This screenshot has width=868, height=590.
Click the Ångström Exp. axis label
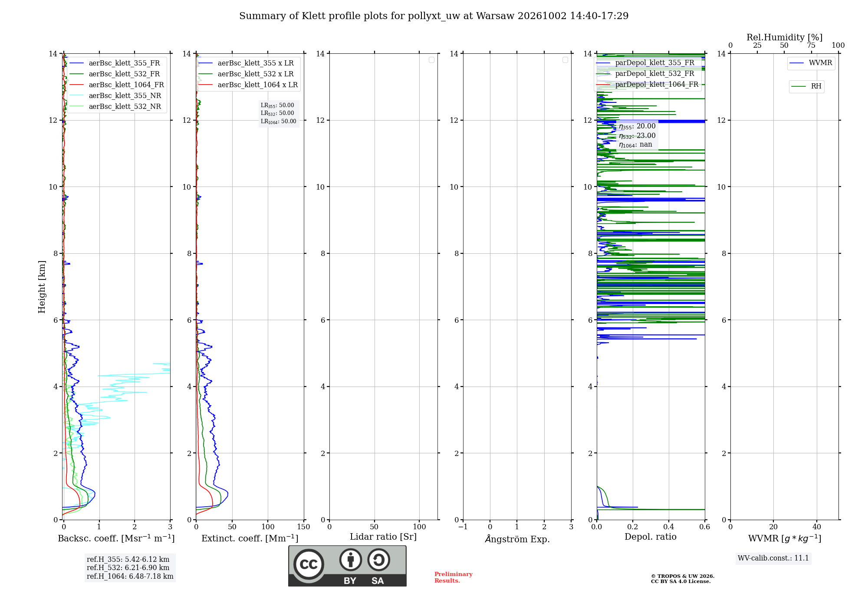517,539
